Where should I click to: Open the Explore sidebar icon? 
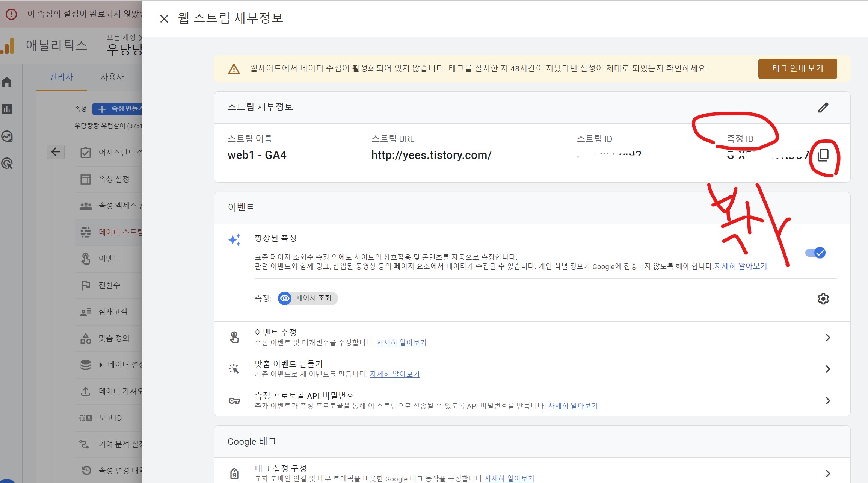tap(7, 136)
